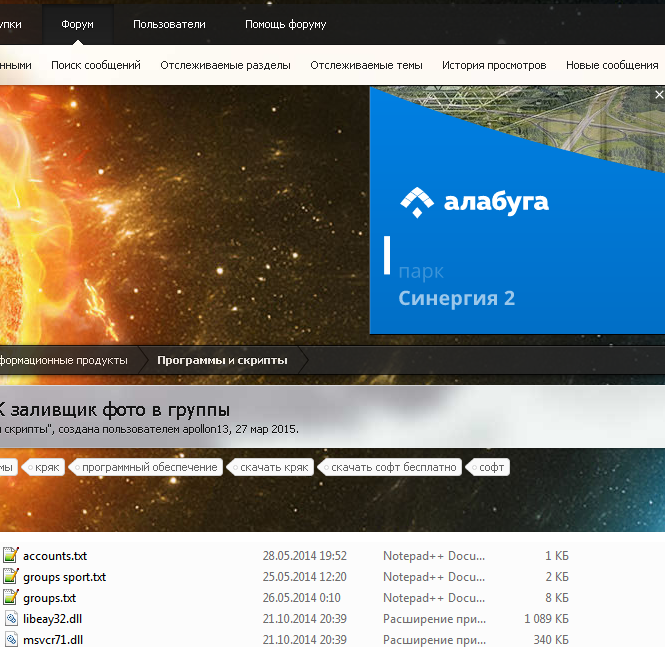Open the Помощь форуму tab
The width and height of the screenshot is (665, 647).
pyautogui.click(x=285, y=24)
